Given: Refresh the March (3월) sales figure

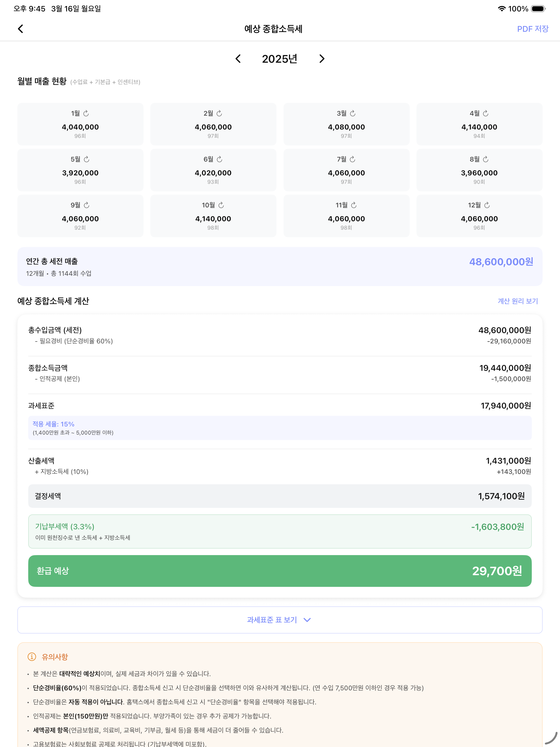Looking at the screenshot, I should pyautogui.click(x=353, y=113).
